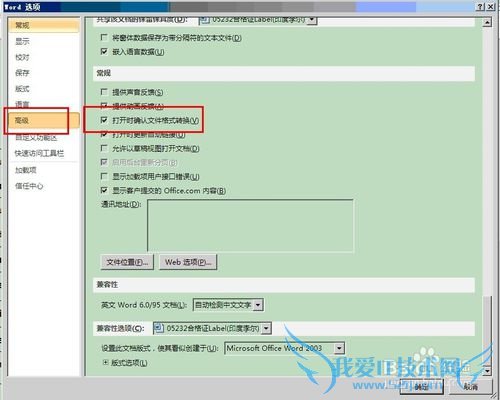
Task: Click Web 选项(P)... button
Action: [188, 262]
